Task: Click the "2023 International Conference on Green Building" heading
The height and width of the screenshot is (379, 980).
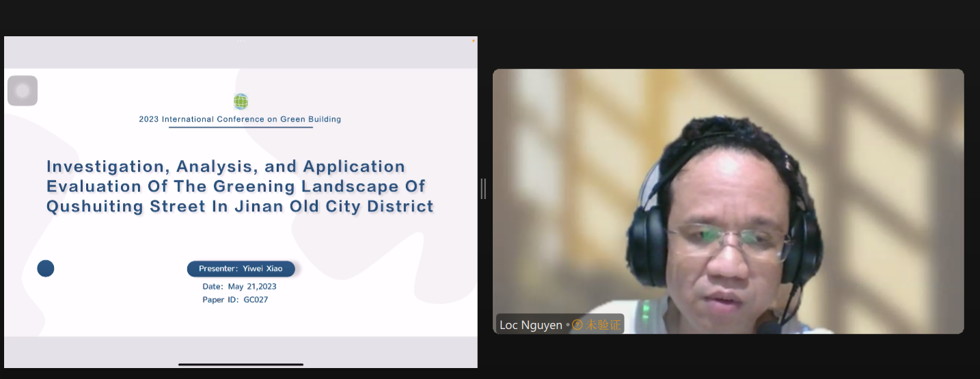Action: click(x=240, y=119)
